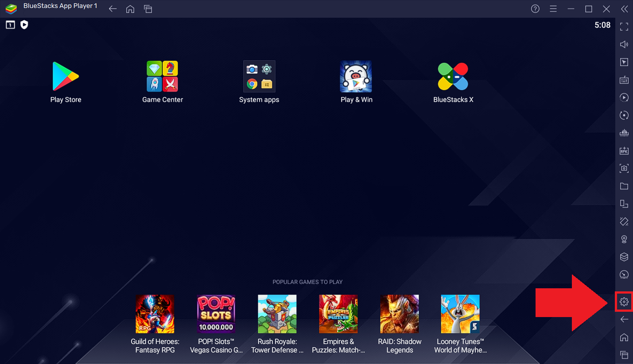Launch BlueStacks X
The width and height of the screenshot is (633, 364).
tap(453, 77)
